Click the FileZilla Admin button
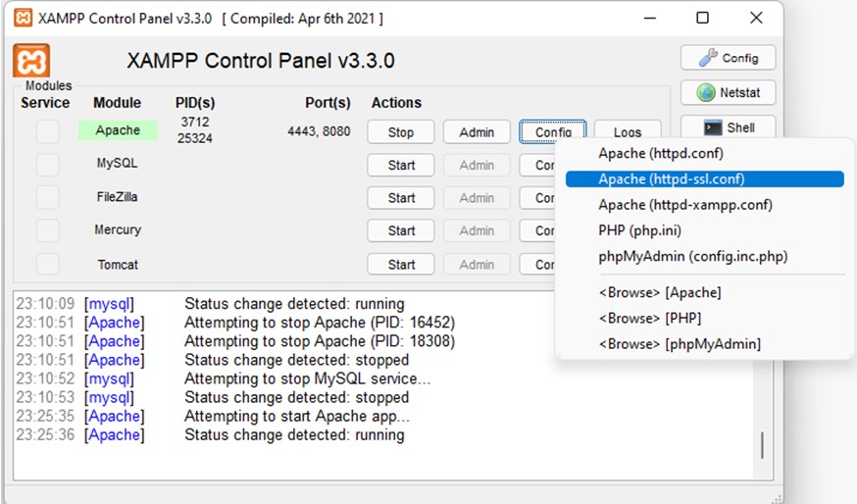Image resolution: width=857 pixels, height=504 pixels. coord(477,198)
